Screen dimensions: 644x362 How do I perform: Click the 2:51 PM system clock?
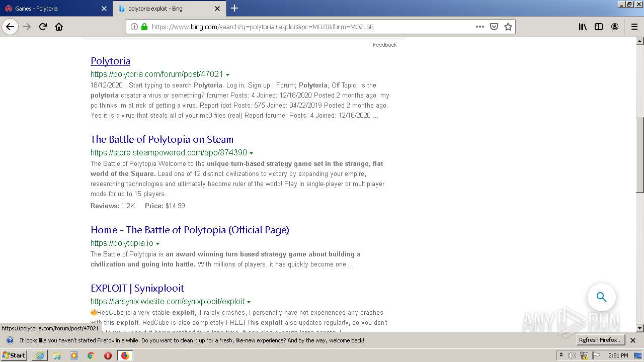tap(618, 355)
